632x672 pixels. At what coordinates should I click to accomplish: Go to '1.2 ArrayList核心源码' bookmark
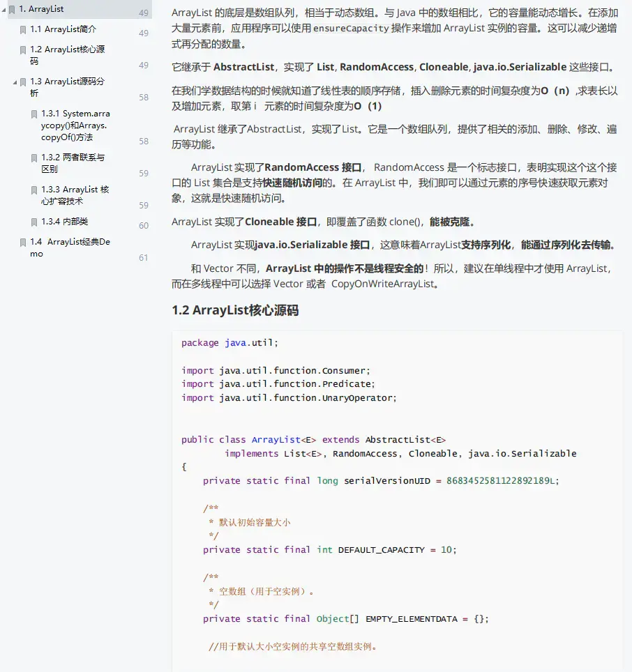coord(68,55)
